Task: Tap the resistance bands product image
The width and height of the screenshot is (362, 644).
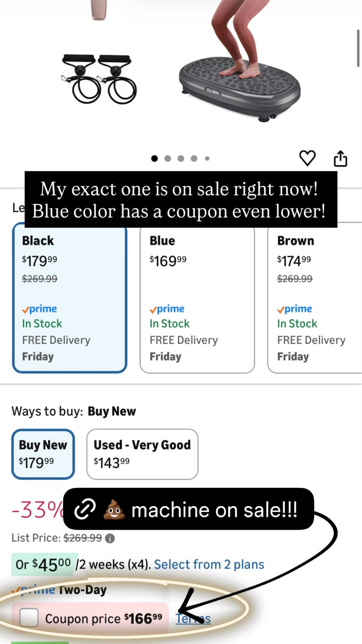Action: tap(99, 79)
